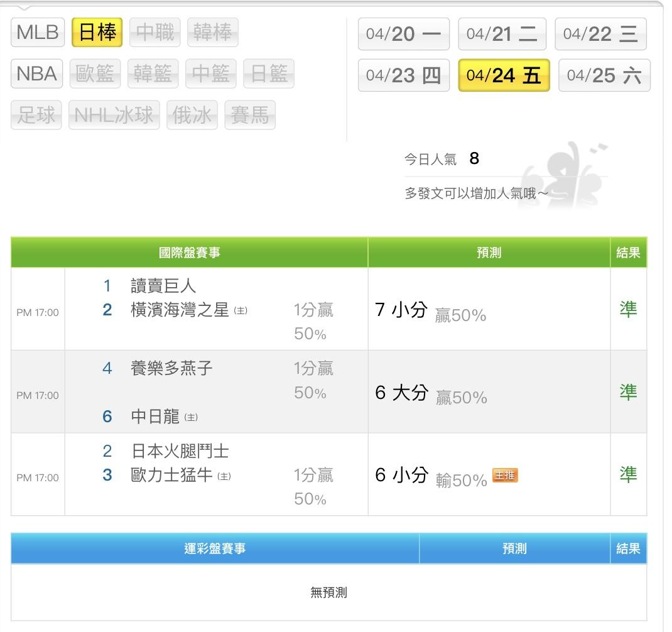Jump to the 04/25 六 date
The height and width of the screenshot is (632, 672).
coord(604,75)
